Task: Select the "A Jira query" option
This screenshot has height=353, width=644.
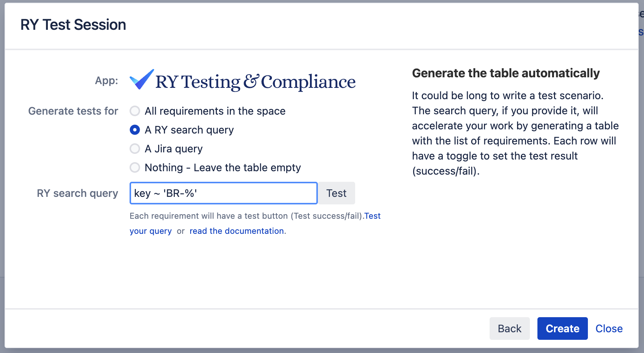Action: tap(134, 149)
